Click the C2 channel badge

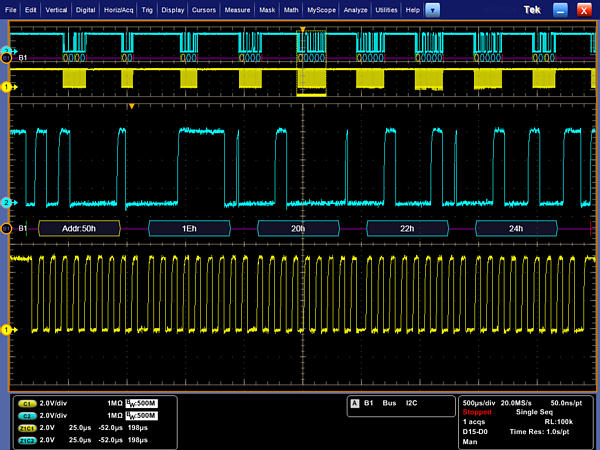tap(28, 414)
